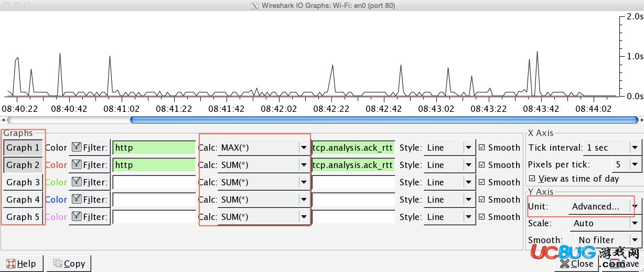Open Graph 3 green Color label
The height and width of the screenshot is (272, 644).
[x=56, y=182]
